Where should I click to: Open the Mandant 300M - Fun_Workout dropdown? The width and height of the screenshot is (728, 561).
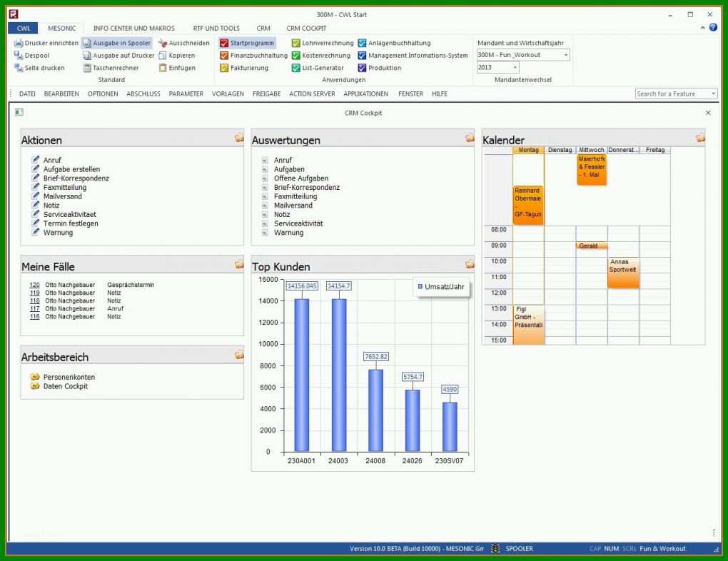523,55
